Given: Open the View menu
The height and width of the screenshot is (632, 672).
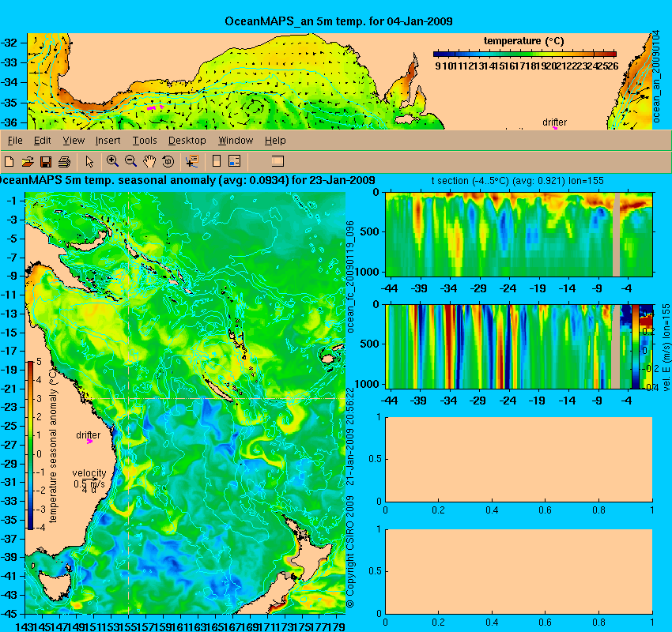Looking at the screenshot, I should 74,141.
